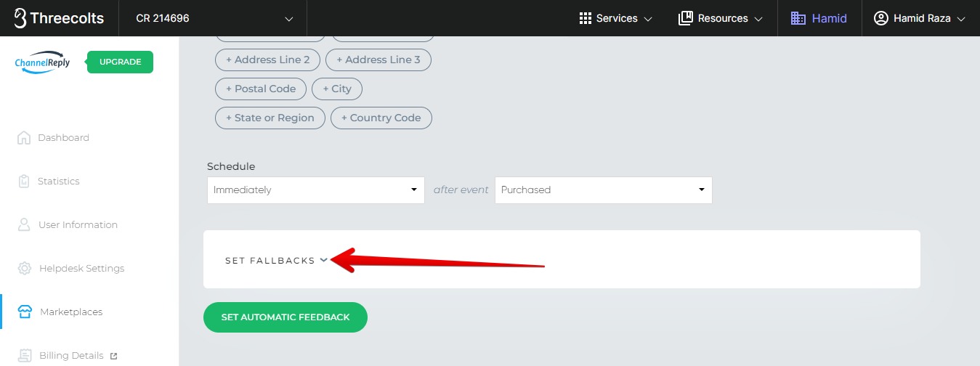The image size is (980, 366).
Task: Open the Statistics clipboard icon
Action: pos(24,181)
